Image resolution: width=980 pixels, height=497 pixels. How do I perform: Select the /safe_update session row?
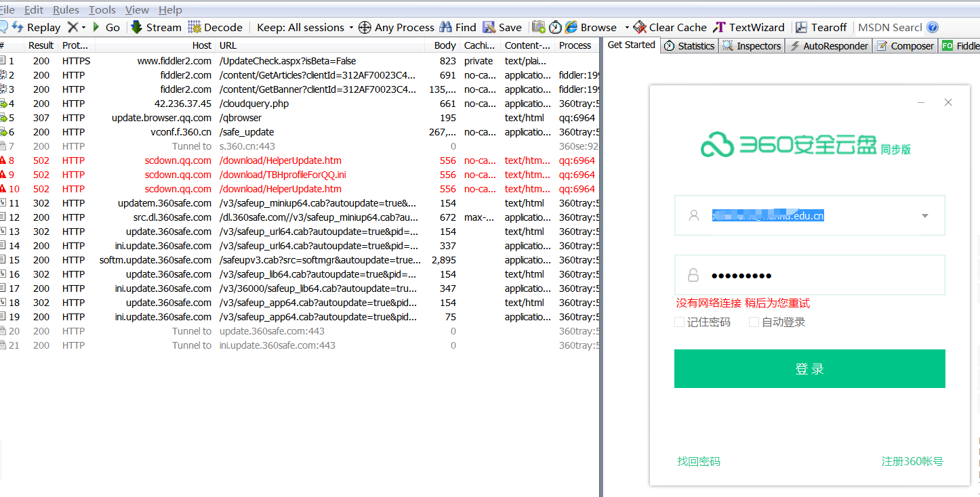tap(299, 132)
